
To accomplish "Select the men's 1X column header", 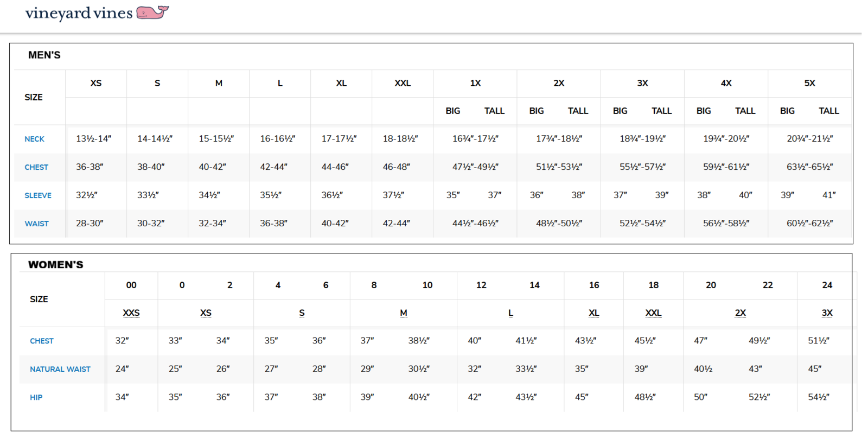I will point(475,83).
